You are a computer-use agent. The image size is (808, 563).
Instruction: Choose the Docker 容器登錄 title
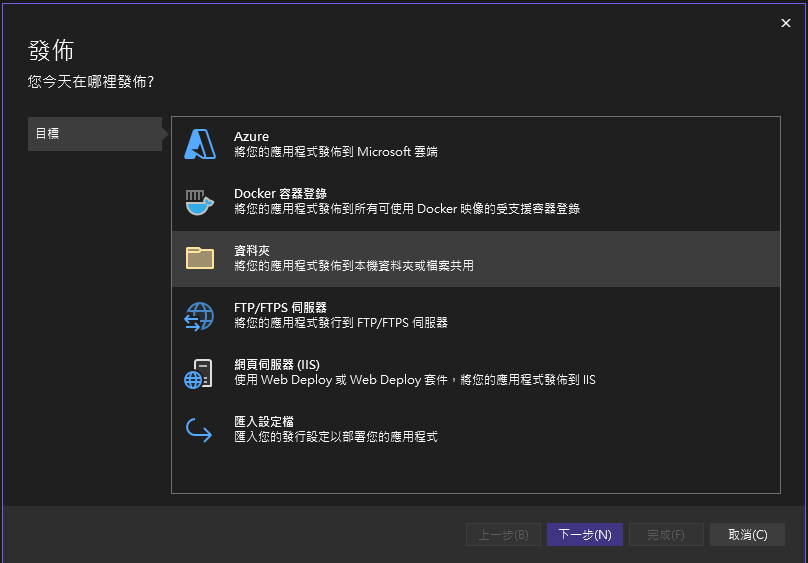280,194
